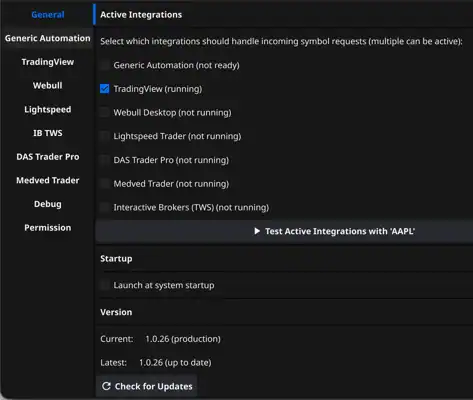Click the 'Generic Automation (not ready)' label
Screen dimensions: 473x400
[x=176, y=65]
